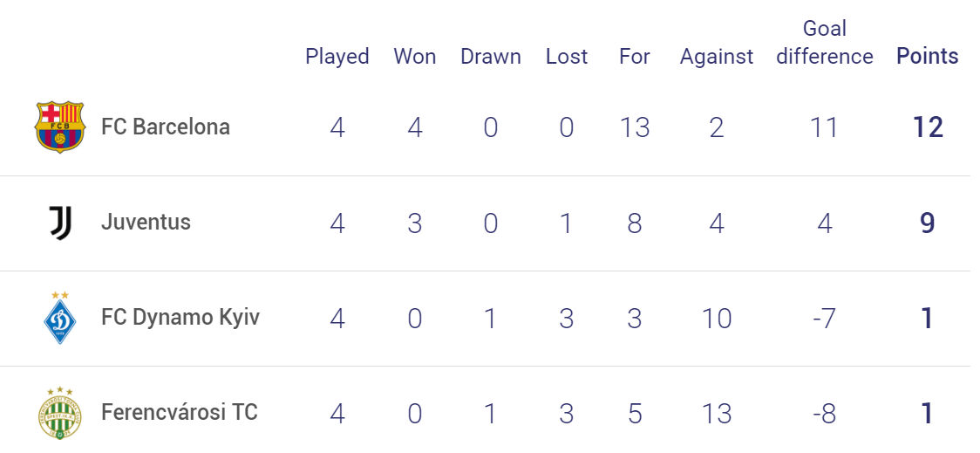Sort by the Points column header

click(x=928, y=57)
